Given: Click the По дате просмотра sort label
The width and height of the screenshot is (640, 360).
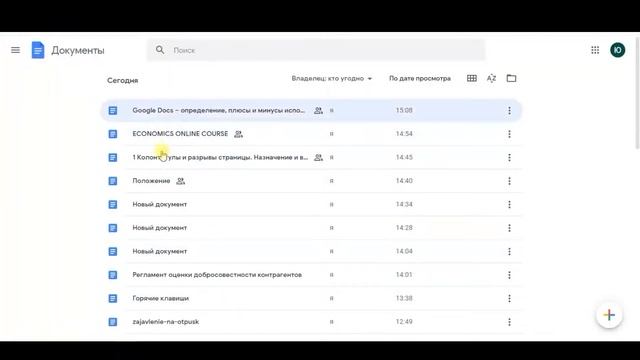Looking at the screenshot, I should point(420,78).
